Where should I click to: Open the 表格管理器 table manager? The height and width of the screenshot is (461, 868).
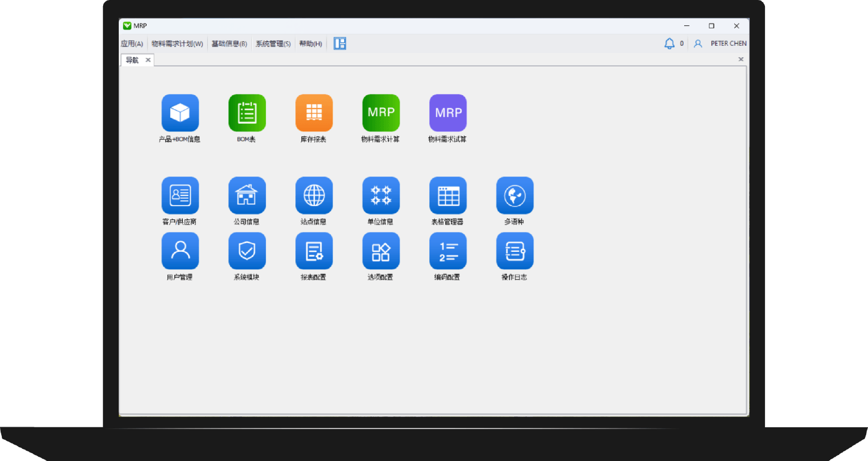(448, 195)
